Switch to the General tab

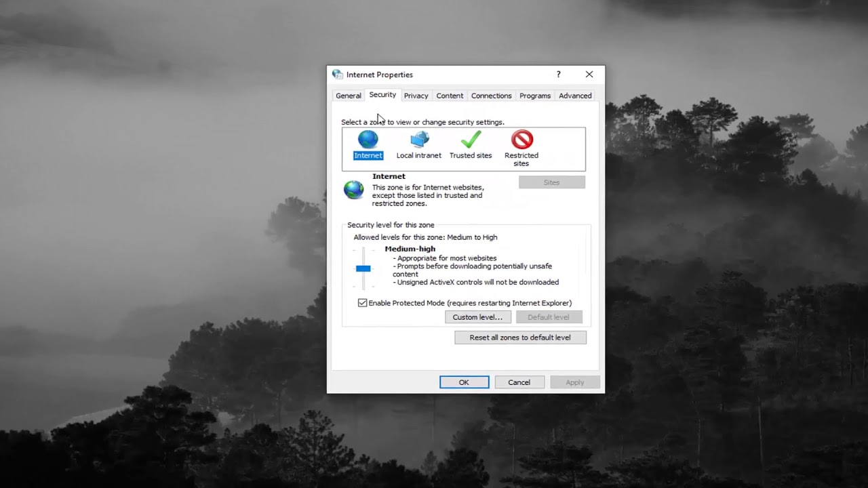349,96
